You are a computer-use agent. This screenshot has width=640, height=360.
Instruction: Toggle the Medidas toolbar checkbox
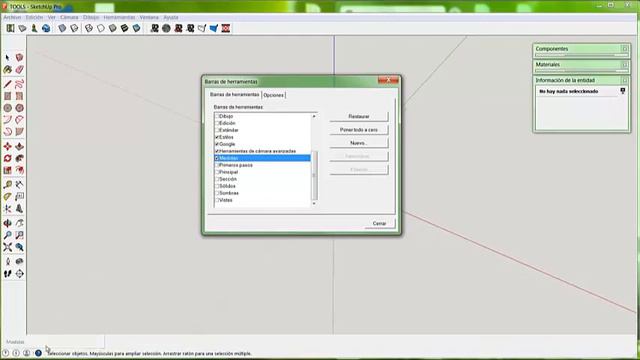coord(218,158)
